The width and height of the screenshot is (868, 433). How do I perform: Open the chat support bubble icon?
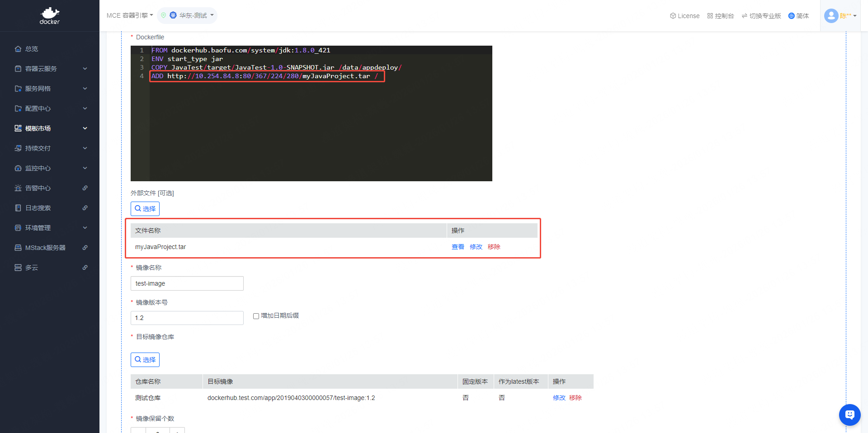point(849,414)
